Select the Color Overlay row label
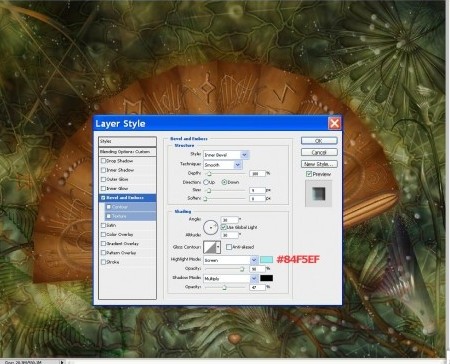The height and width of the screenshot is (364, 450). 120,234
